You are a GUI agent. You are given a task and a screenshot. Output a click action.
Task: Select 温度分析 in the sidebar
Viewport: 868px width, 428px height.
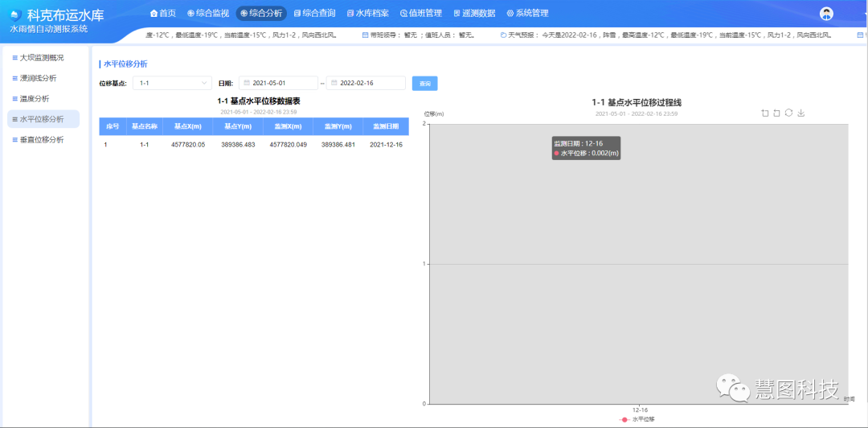(x=43, y=99)
